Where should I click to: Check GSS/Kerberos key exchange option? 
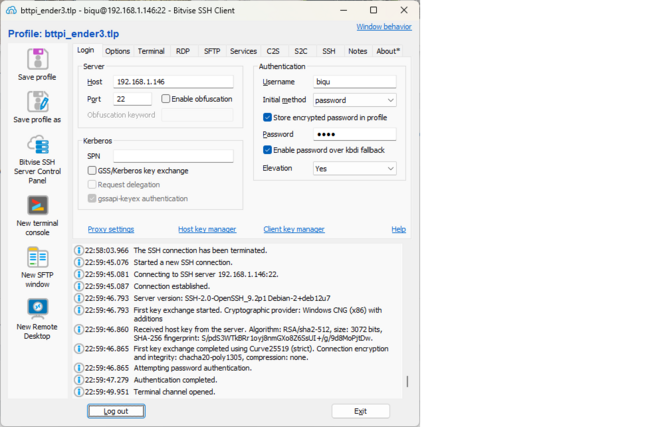pos(92,171)
